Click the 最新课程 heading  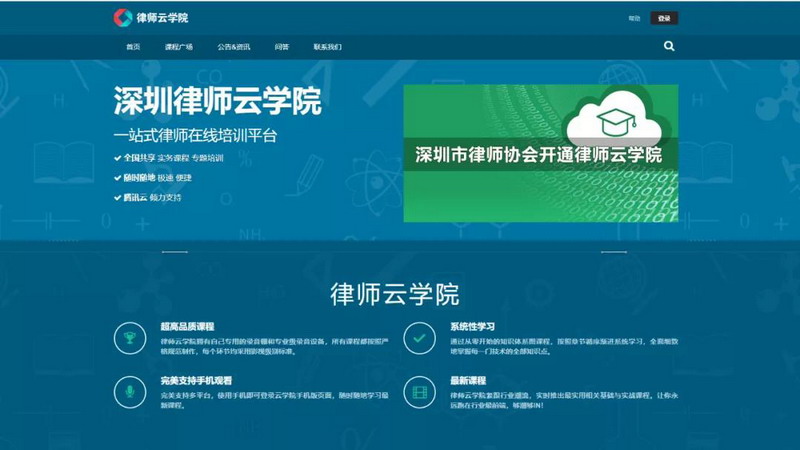click(468, 381)
